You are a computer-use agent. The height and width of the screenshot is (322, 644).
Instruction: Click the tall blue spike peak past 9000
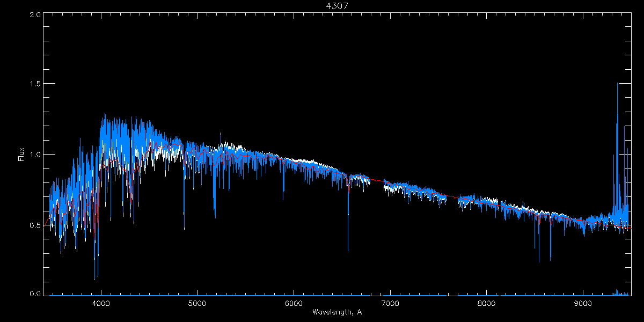tap(617, 85)
